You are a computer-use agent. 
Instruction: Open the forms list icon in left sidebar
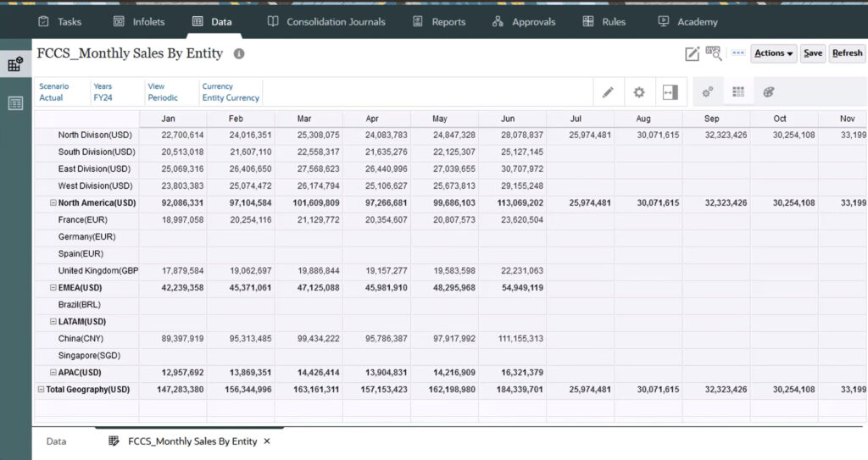15,103
